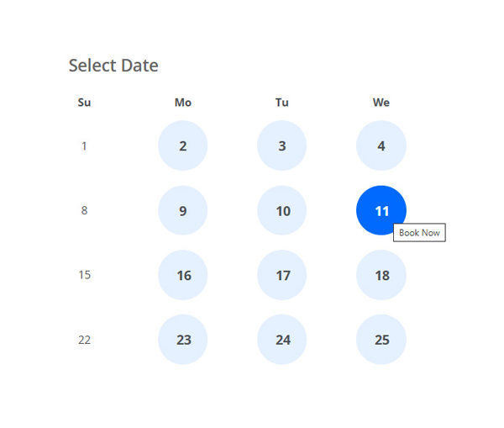The width and height of the screenshot is (504, 428).
Task: Select Monday the 2nd date
Action: tap(183, 145)
